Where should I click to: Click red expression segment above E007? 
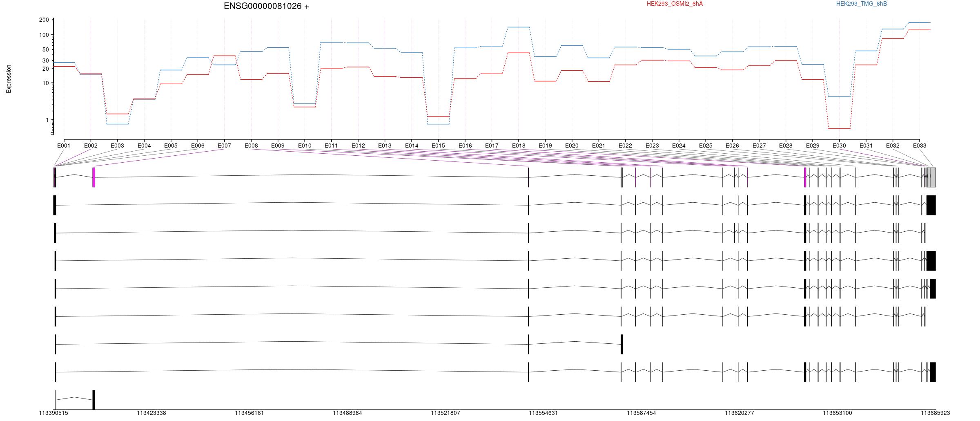[224, 56]
